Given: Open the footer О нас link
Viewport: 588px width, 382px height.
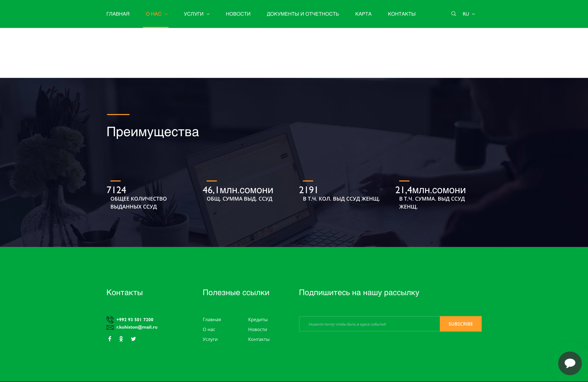Looking at the screenshot, I should 209,329.
